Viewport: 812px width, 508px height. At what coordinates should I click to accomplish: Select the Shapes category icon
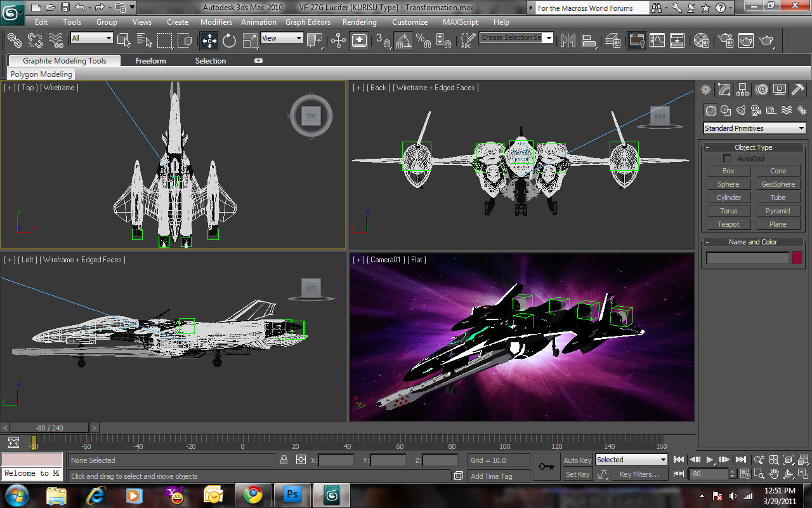click(x=726, y=110)
